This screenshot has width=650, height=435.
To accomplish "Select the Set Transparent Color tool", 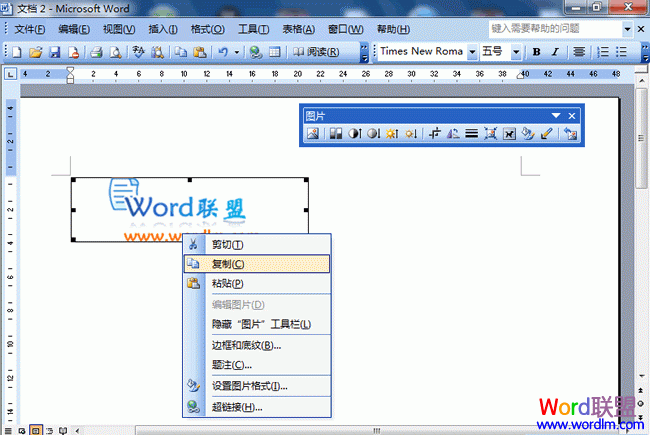I will click(547, 134).
